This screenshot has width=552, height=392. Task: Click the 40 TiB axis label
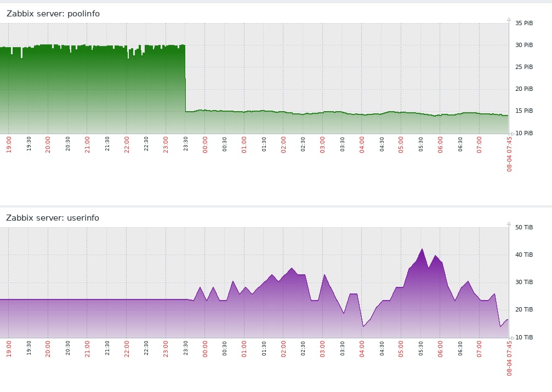[x=524, y=255]
